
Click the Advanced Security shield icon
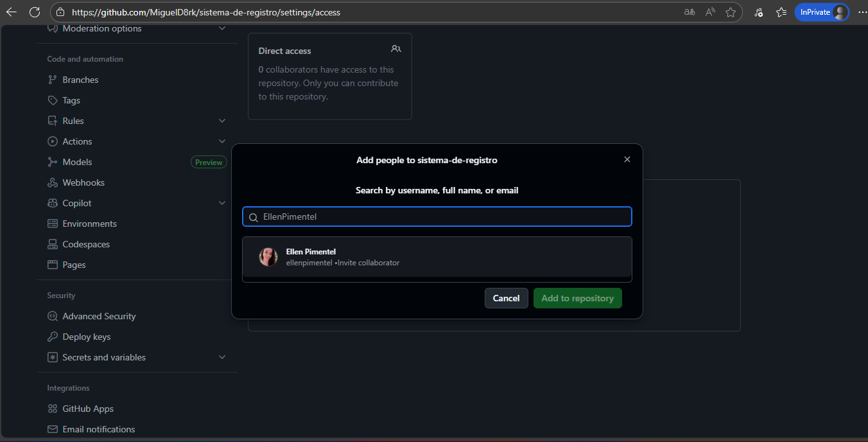point(53,316)
